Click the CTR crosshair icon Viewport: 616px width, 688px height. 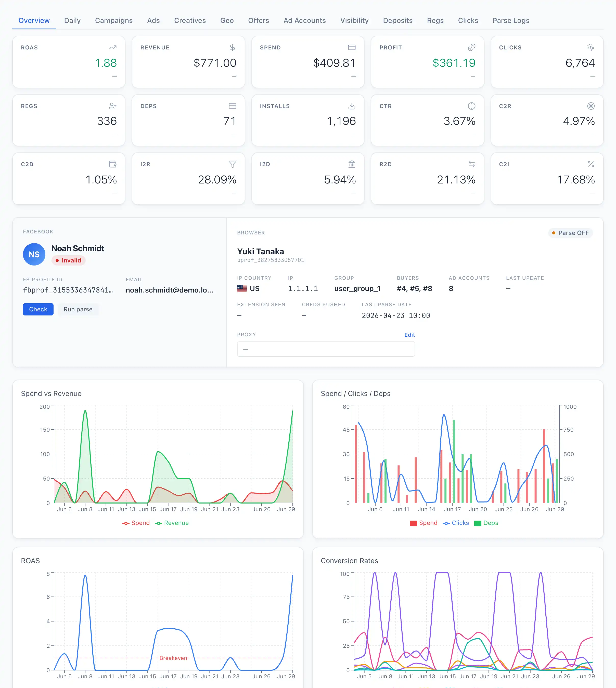pyautogui.click(x=471, y=106)
